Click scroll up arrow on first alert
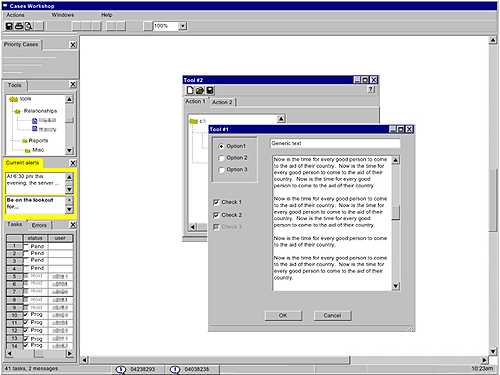The width and height of the screenshot is (500, 375). point(69,177)
